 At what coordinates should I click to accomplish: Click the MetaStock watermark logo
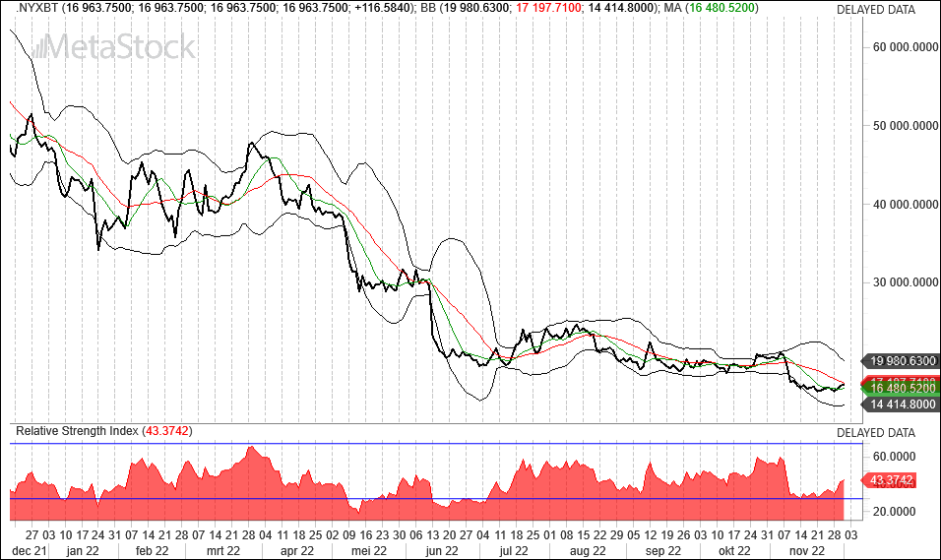point(112,46)
